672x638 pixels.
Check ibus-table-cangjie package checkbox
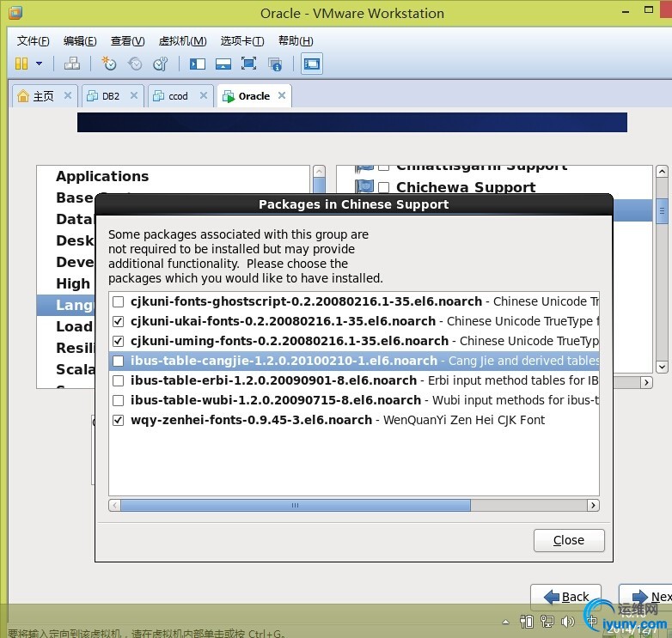pyautogui.click(x=118, y=361)
